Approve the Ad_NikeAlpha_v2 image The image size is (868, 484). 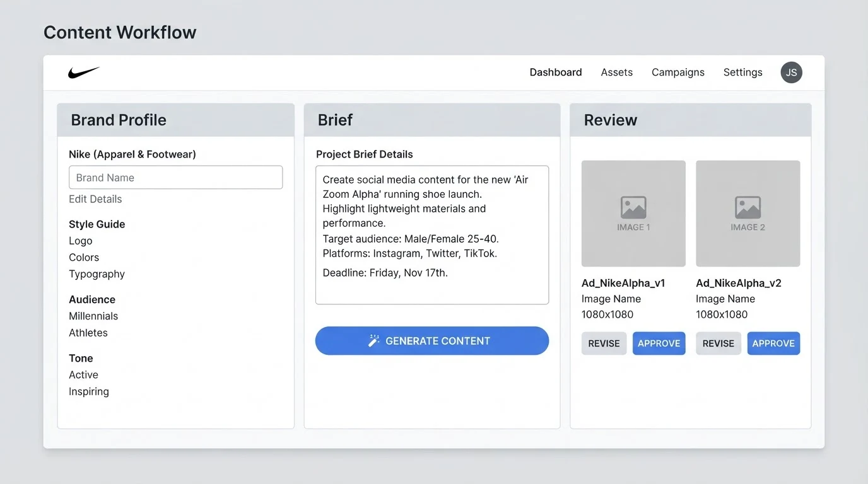point(773,343)
